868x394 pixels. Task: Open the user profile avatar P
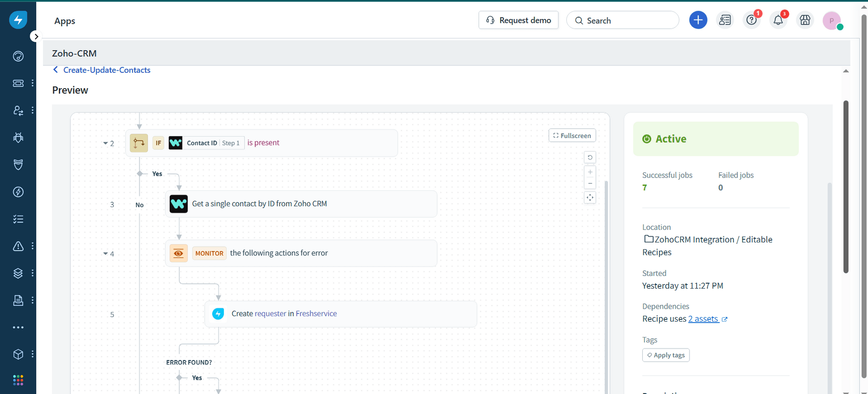tap(832, 20)
